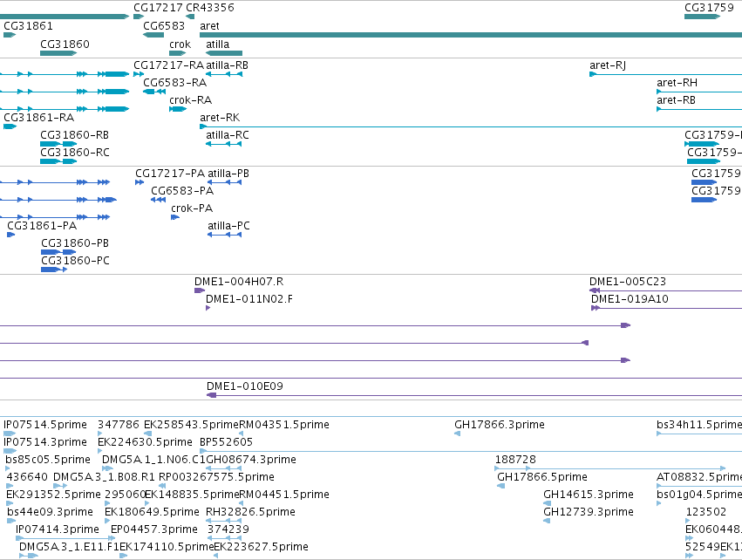The image size is (742, 560).
Task: Select the GH08674.3prime EST label
Action: click(251, 459)
